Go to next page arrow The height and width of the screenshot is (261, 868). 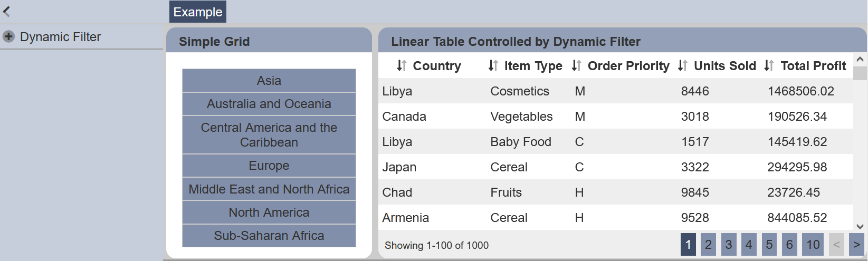pos(856,245)
